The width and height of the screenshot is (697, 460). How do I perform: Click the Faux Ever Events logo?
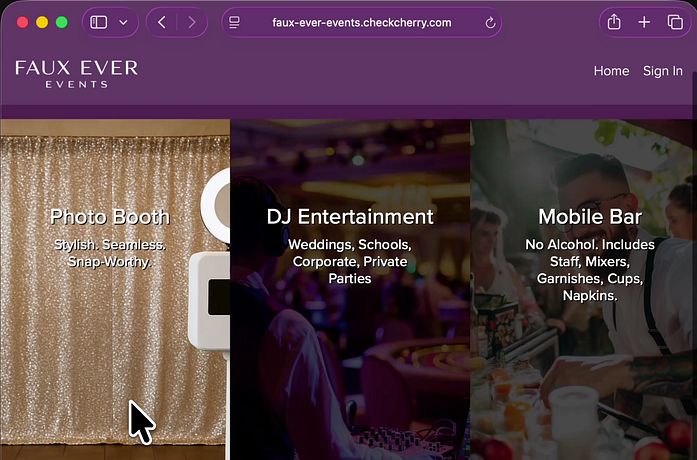point(76,73)
